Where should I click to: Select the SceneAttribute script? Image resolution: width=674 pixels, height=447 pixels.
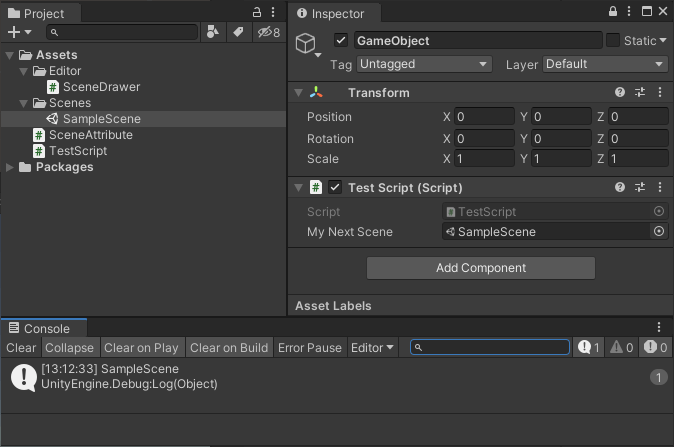[83, 135]
